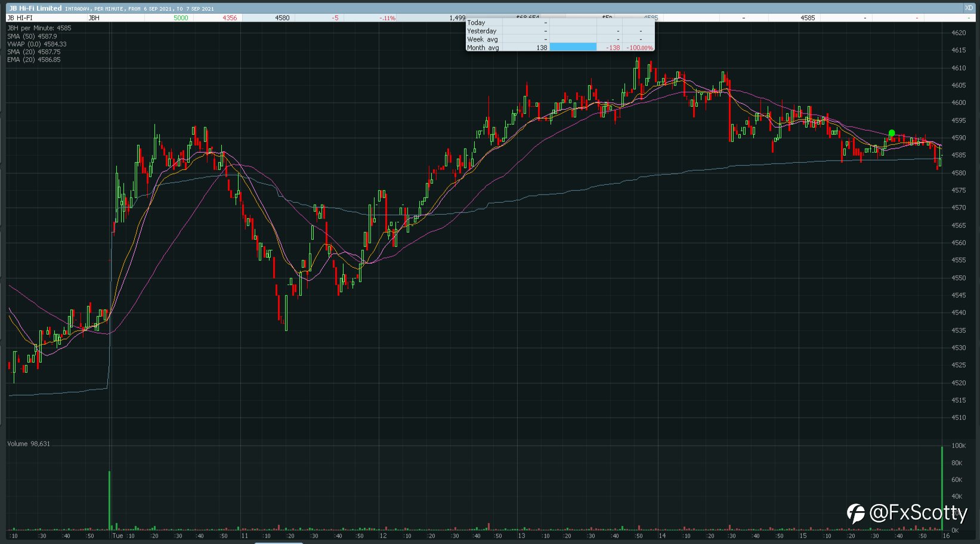
Task: Click the SMA (50) 4587.9 legend entry
Action: 32,36
